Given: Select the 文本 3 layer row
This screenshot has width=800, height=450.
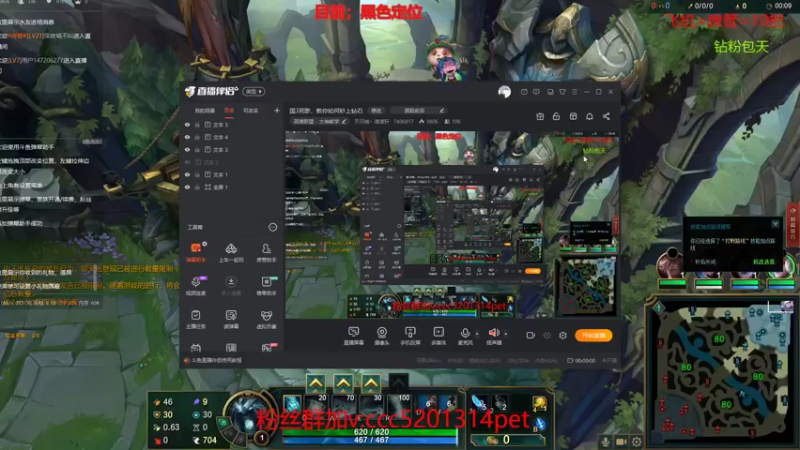Looking at the screenshot, I should [x=232, y=149].
